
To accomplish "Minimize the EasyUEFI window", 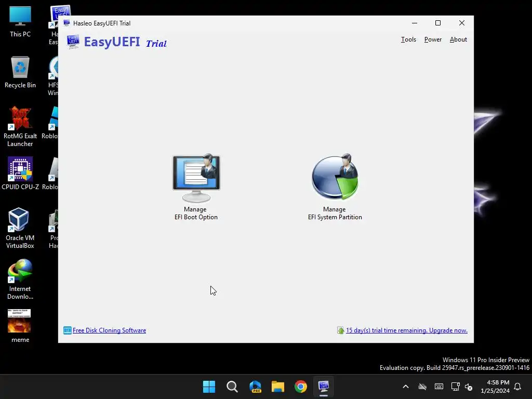I will tap(414, 23).
